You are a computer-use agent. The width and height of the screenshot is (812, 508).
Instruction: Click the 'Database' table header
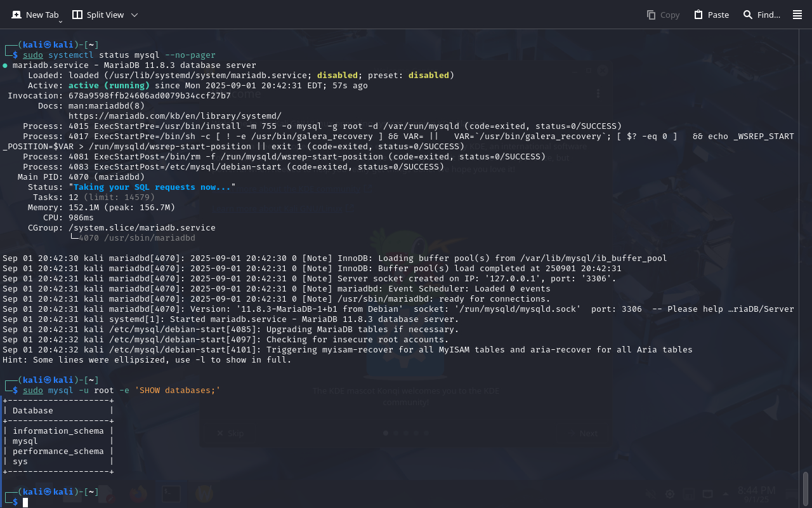coord(33,410)
